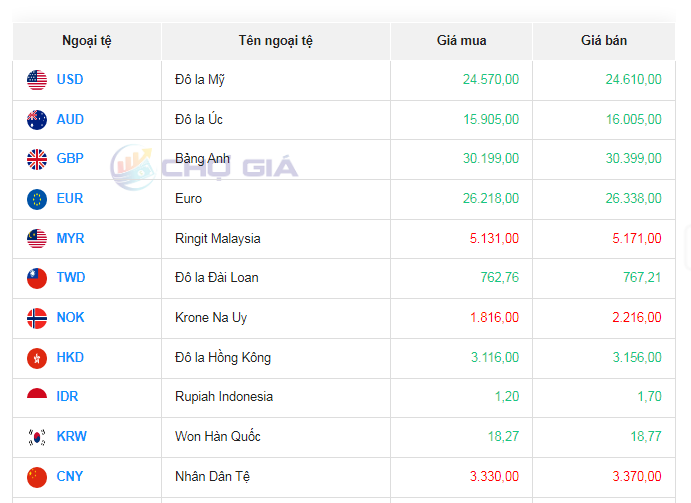Click the 'Tên ngoại tệ' column header
Image resolution: width=691 pixels, height=503 pixels.
pyautogui.click(x=276, y=41)
